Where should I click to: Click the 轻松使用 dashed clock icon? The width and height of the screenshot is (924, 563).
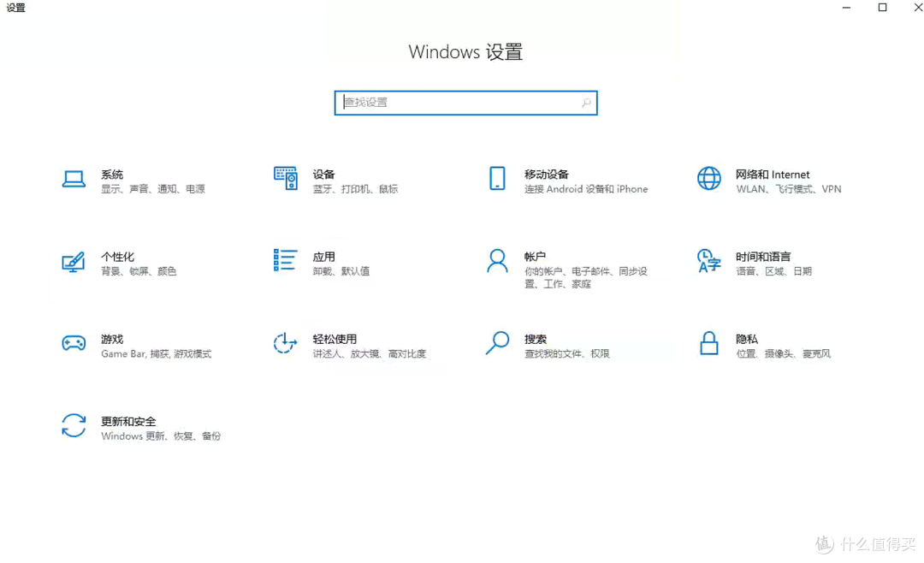pyautogui.click(x=285, y=343)
